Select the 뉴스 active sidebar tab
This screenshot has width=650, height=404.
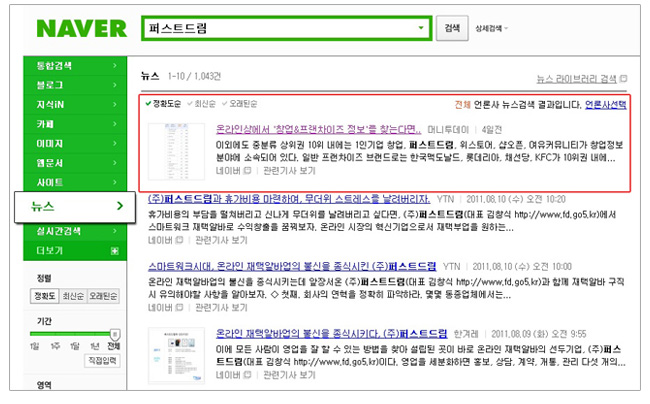click(x=75, y=206)
